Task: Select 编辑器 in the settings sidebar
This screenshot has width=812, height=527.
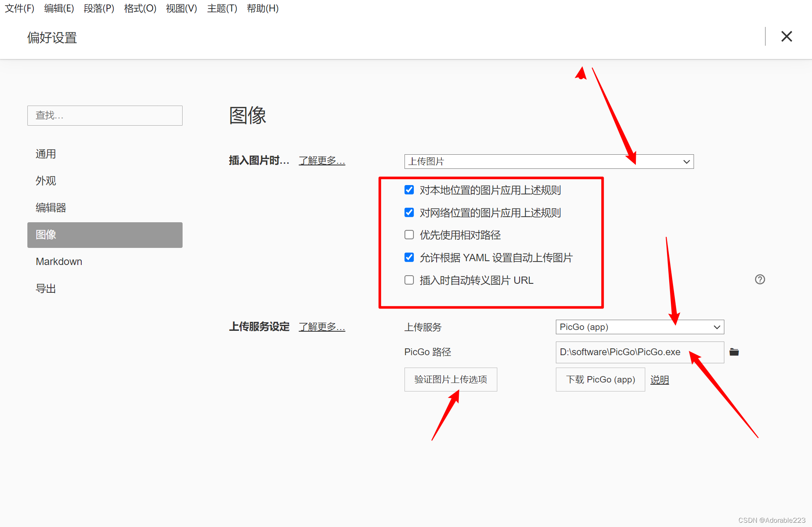Action: coord(105,208)
